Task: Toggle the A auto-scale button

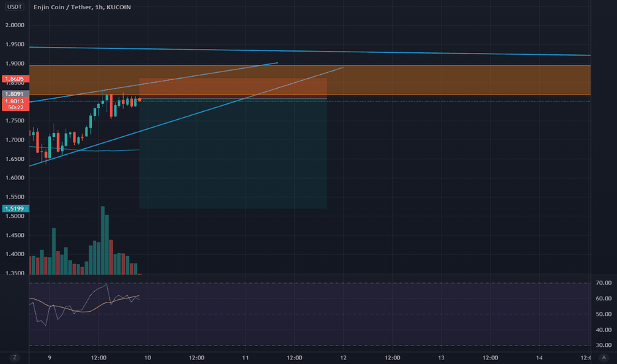Action: coord(604,357)
